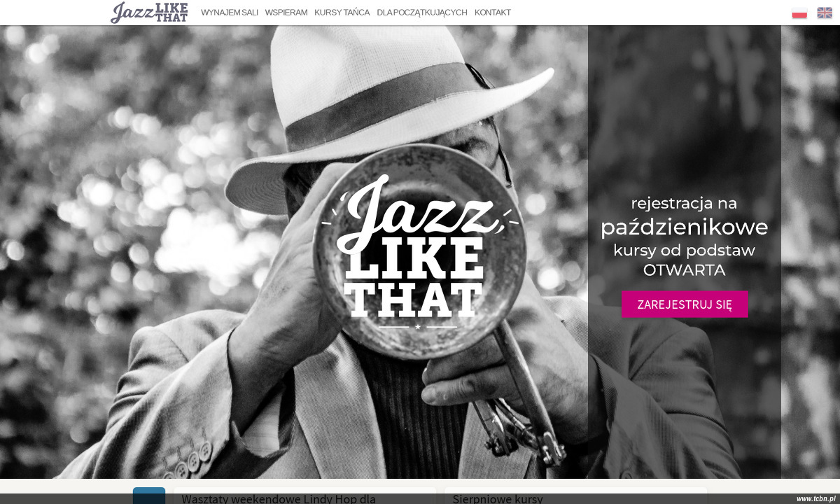Click the large Jazz Like That hero emblem
The height and width of the screenshot is (504, 840).
tap(419, 252)
